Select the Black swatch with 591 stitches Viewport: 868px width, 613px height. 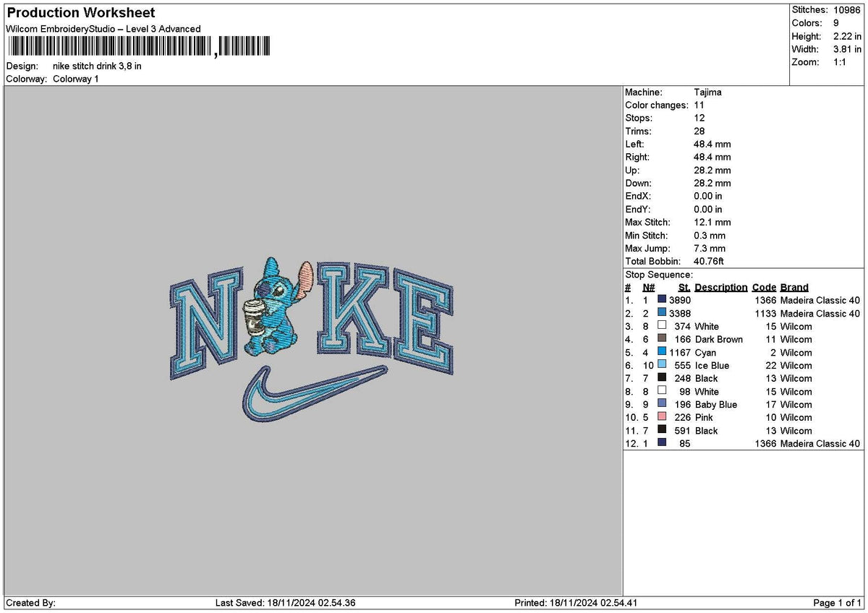click(x=661, y=430)
